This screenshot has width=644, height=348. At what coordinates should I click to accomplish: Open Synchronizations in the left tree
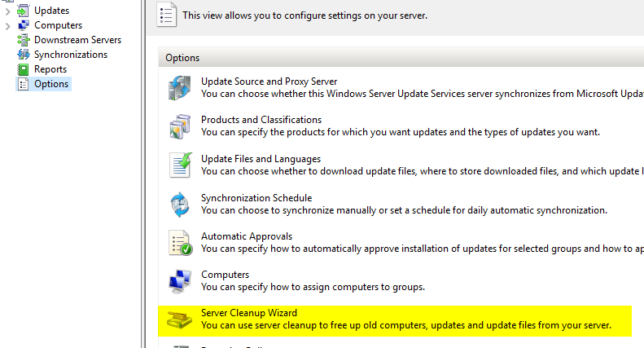coord(70,55)
